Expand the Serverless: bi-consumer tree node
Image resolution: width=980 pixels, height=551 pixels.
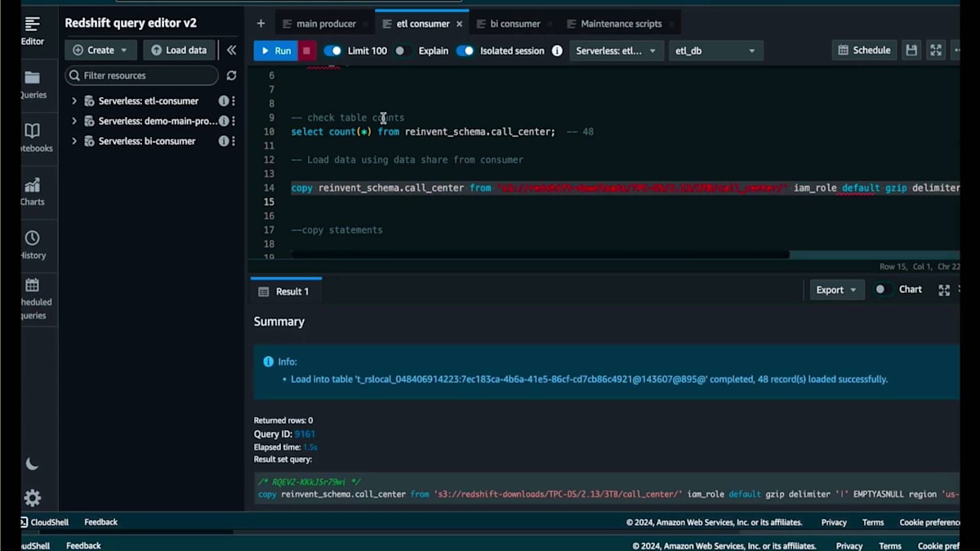[74, 141]
